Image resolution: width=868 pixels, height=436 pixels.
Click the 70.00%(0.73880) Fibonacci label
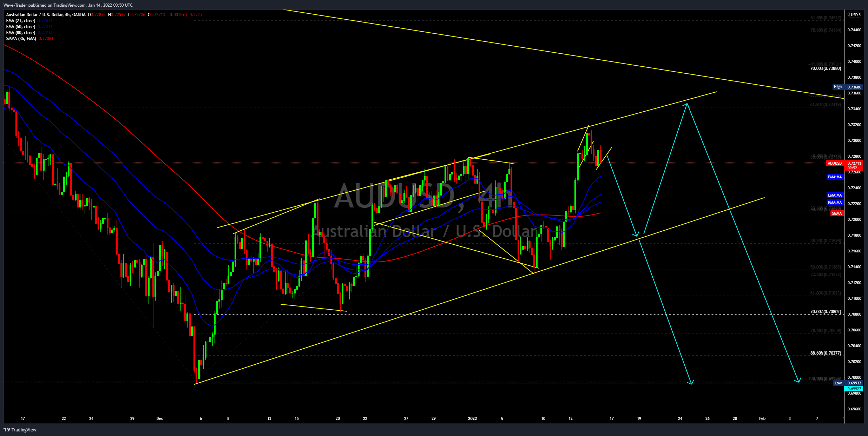click(x=826, y=68)
